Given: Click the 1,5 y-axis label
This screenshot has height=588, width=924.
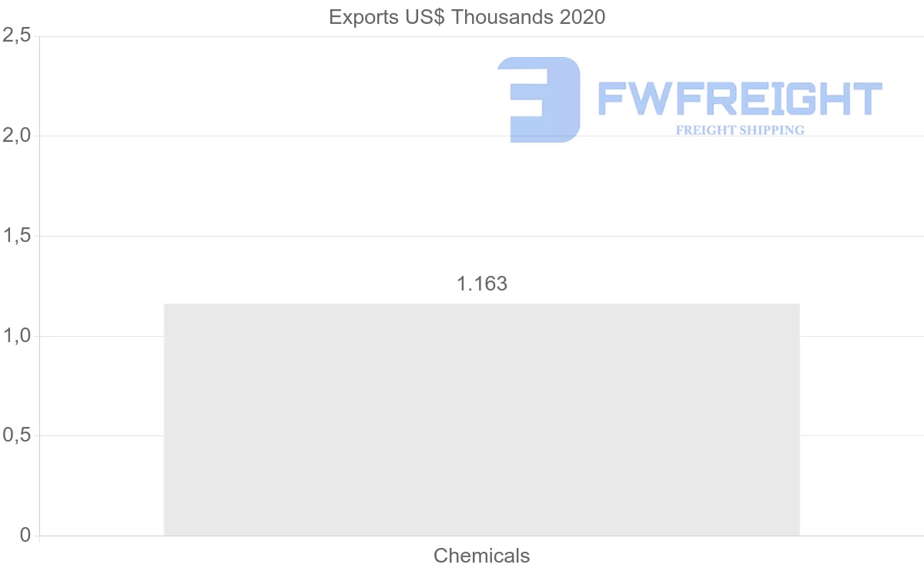Looking at the screenshot, I should [x=17, y=236].
